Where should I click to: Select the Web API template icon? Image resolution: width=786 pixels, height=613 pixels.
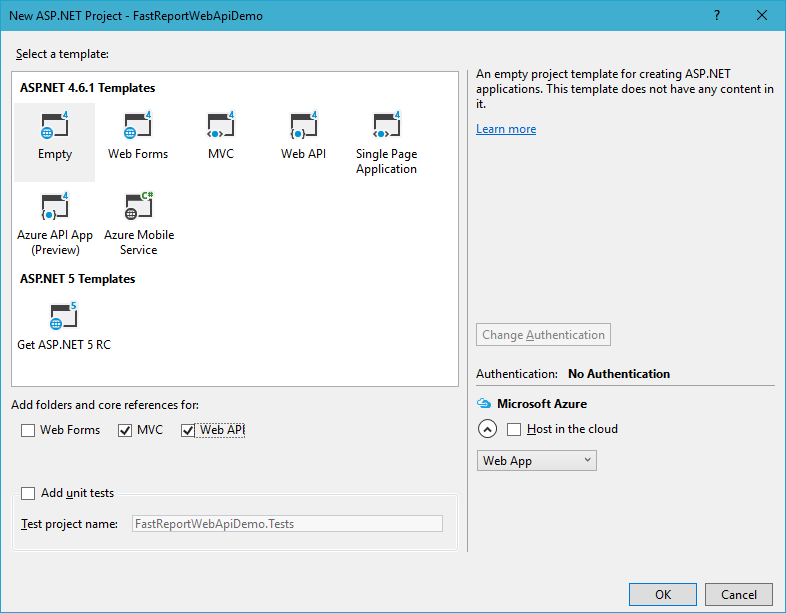coord(304,125)
